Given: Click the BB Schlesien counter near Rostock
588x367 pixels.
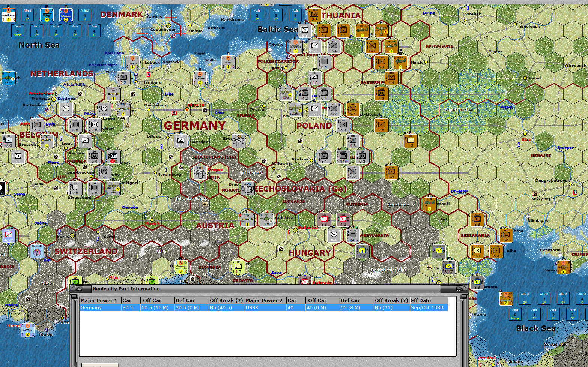Looking at the screenshot, I should [x=200, y=78].
